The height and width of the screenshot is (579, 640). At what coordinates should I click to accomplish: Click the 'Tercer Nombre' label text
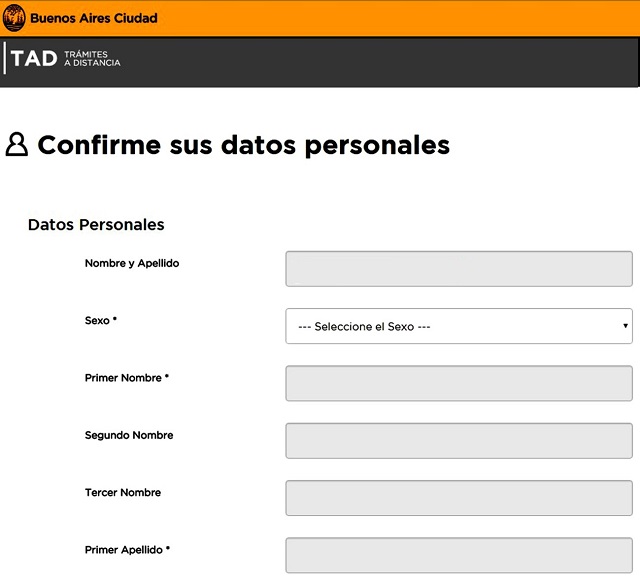pos(123,492)
